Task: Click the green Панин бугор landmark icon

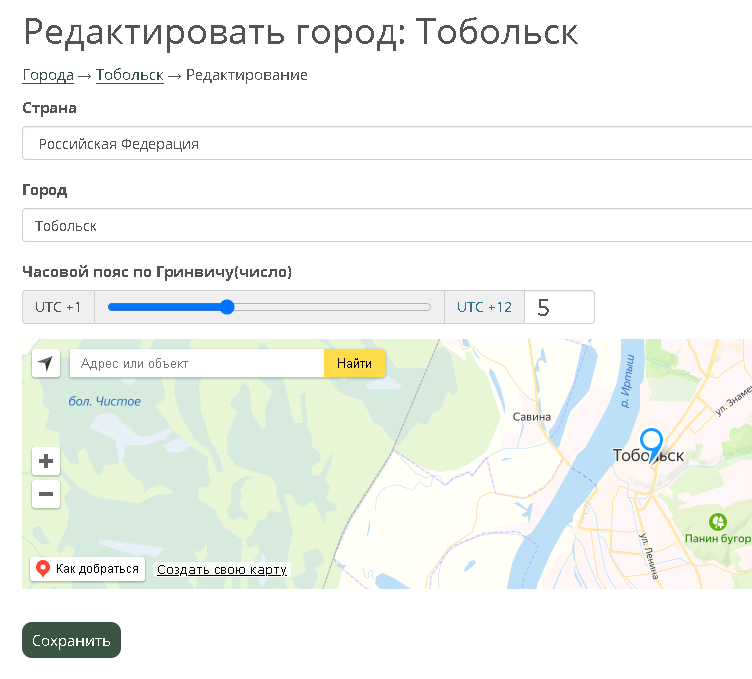Action: pos(717,522)
